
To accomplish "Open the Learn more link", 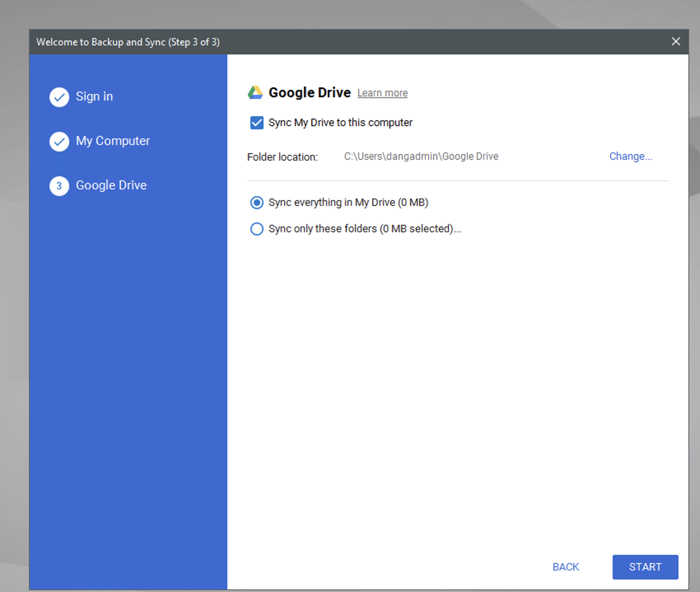I will (x=383, y=93).
